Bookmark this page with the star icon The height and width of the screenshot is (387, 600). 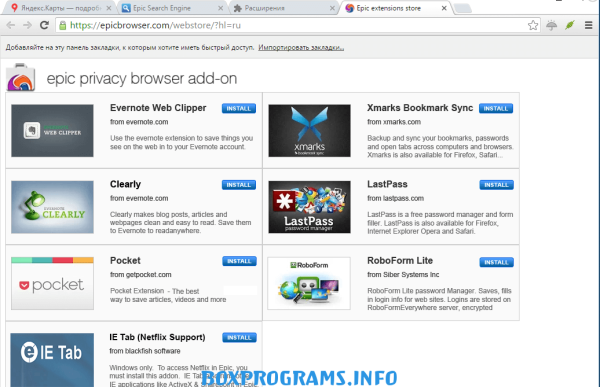(533, 25)
